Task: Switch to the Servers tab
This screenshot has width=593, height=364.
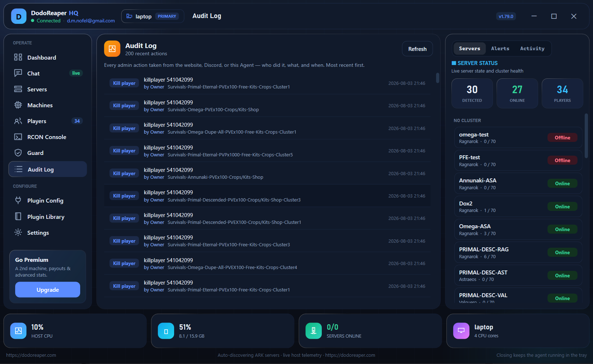Action: pyautogui.click(x=469, y=48)
